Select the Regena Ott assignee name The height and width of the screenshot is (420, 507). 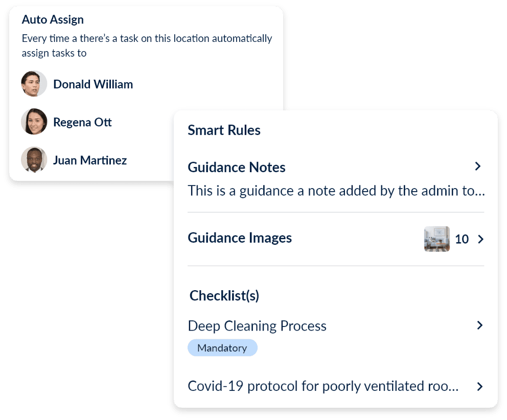click(x=82, y=123)
